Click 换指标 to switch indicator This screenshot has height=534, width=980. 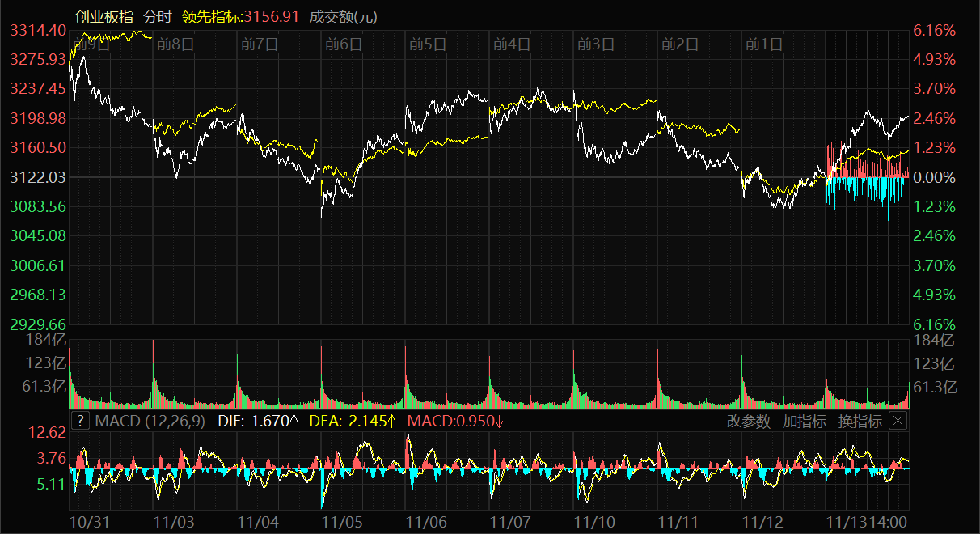860,421
